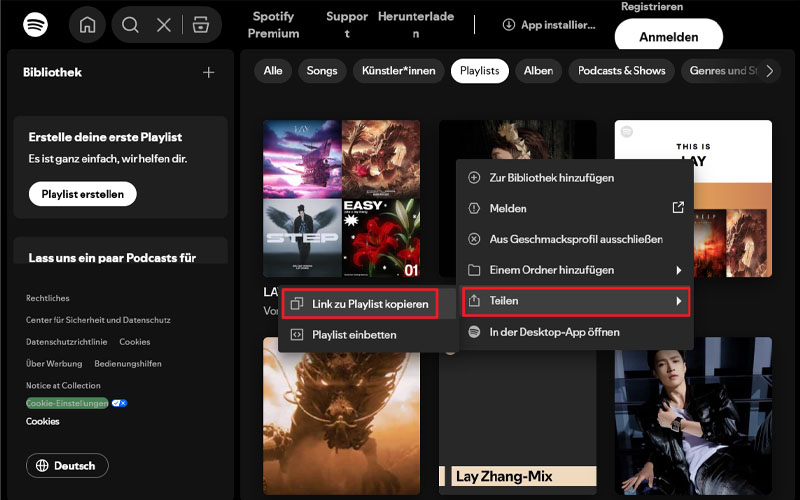Click copy icon beside Link zu Playlist kopieren

[296, 304]
